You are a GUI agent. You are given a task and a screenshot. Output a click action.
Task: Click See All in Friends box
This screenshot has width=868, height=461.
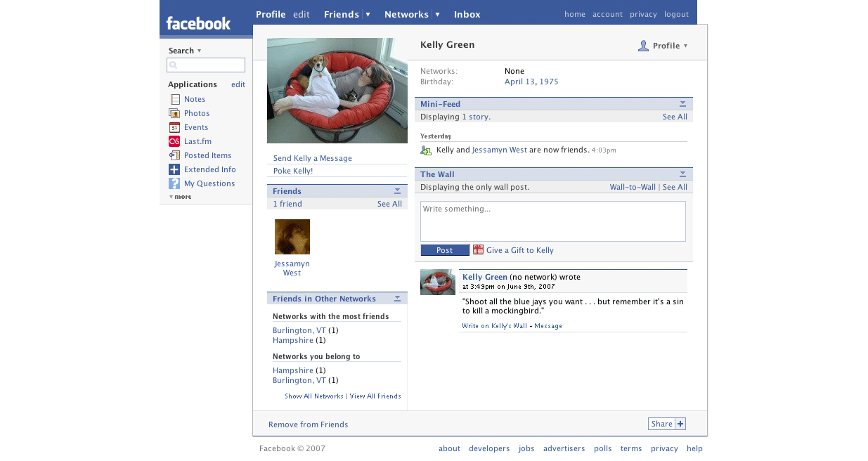coord(389,204)
